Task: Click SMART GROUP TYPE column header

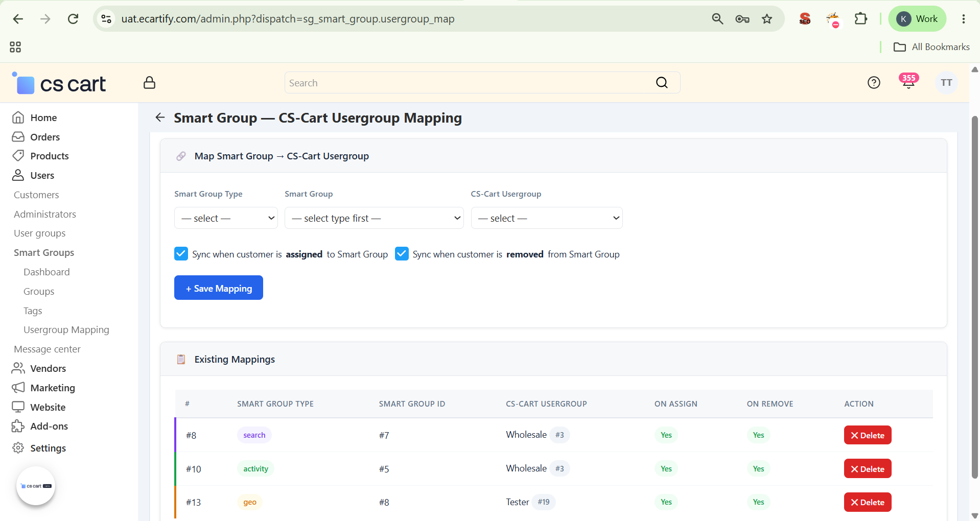Action: 275,404
